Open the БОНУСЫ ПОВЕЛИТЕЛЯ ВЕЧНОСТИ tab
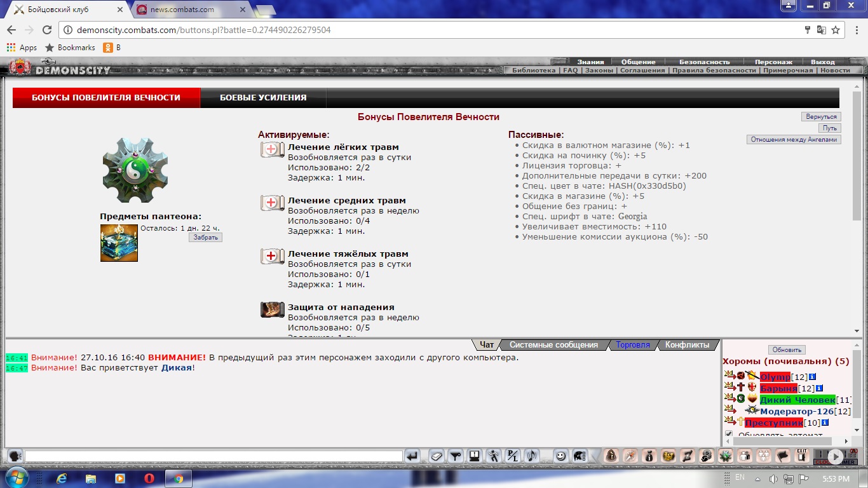868x488 pixels. pyautogui.click(x=106, y=98)
